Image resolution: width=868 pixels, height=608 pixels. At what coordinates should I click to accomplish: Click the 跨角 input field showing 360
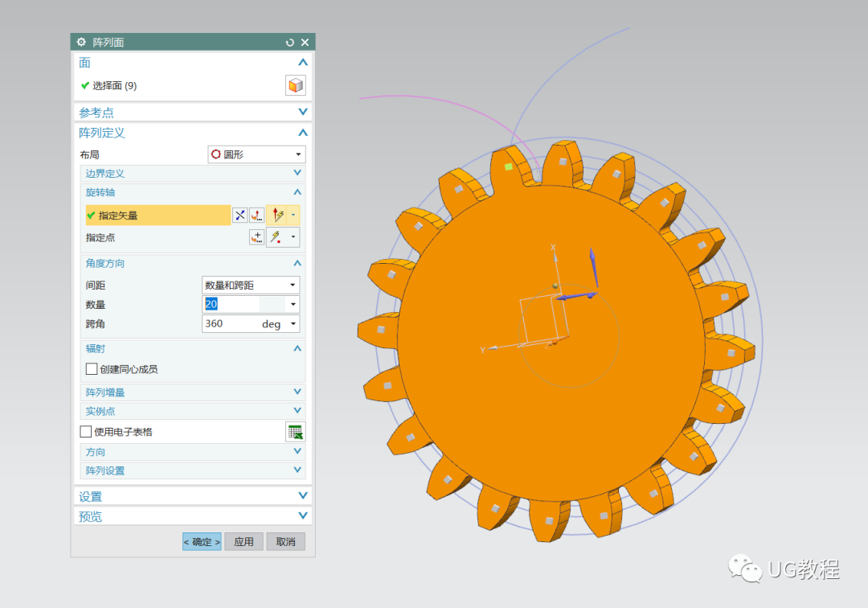pos(231,323)
